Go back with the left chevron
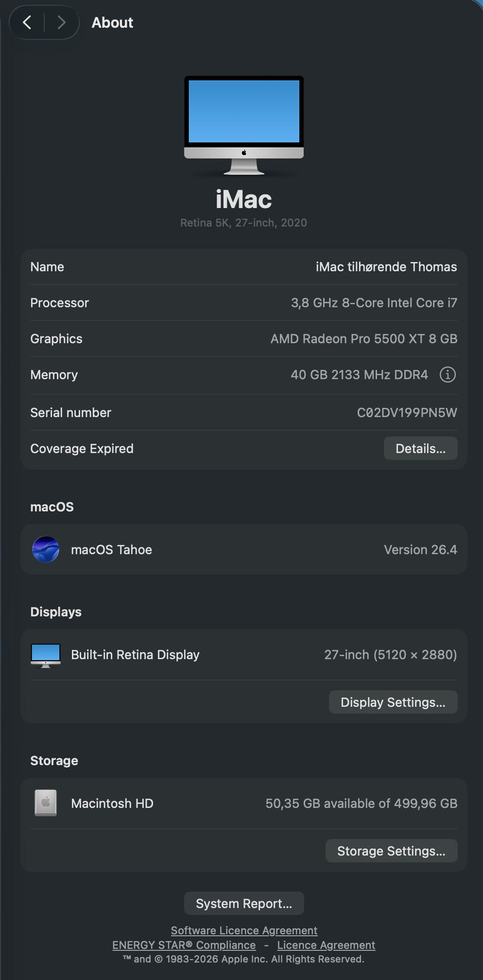 [27, 22]
